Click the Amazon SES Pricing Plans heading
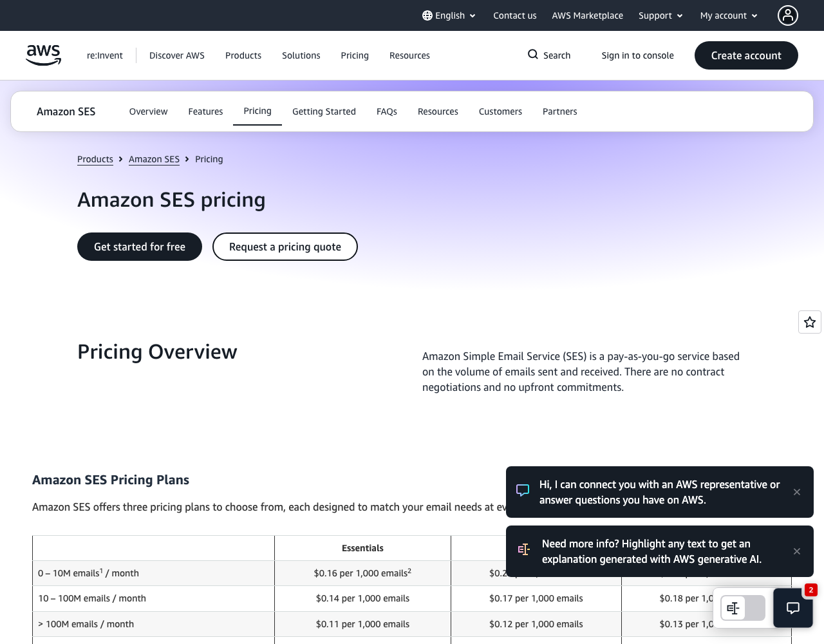The image size is (824, 644). tap(111, 480)
